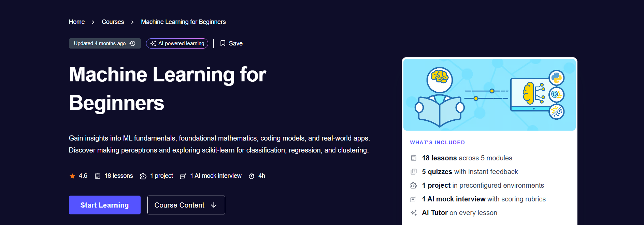
Task: Save this course with the Save label
Action: click(236, 43)
